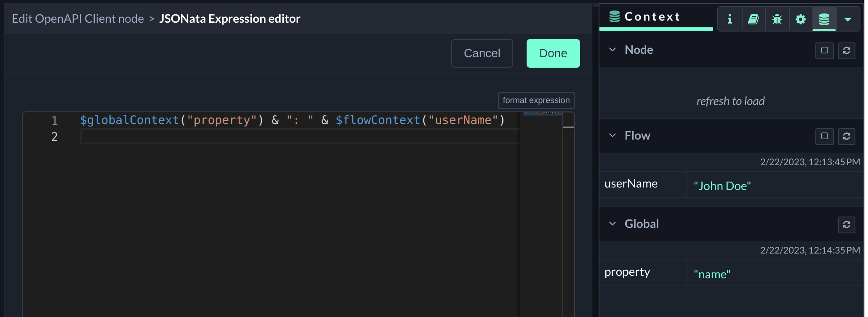Open the sidebar tabs dropdown arrow
Viewport: 868px width, 317px height.
[848, 19]
